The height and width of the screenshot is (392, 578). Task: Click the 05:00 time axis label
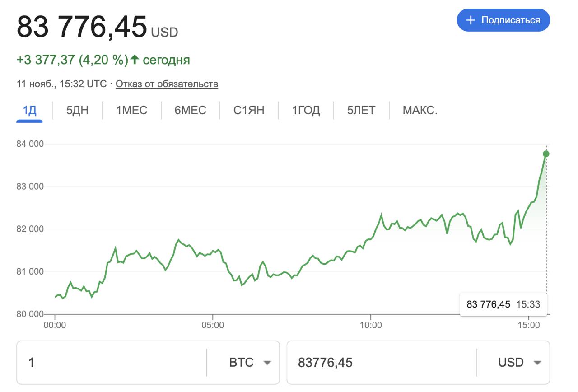212,325
